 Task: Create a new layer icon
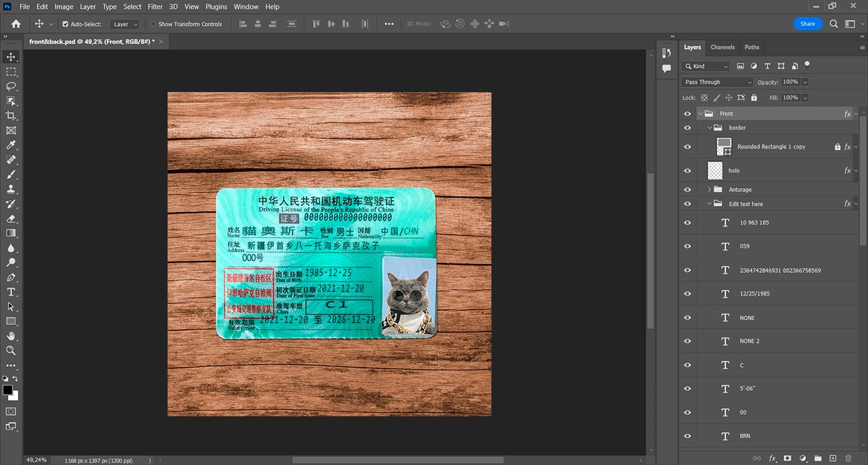pos(833,458)
